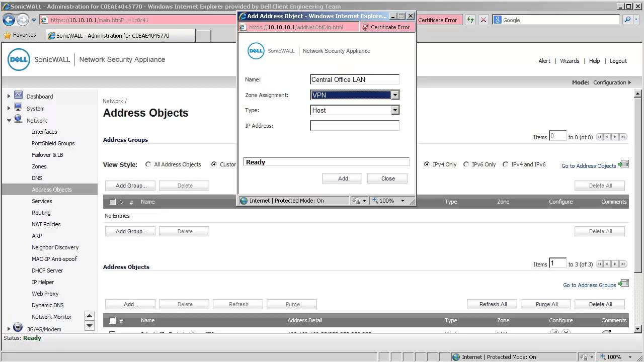Click the dialog status bar security lock icon
Image resolution: width=644 pixels, height=362 pixels.
[357, 201]
